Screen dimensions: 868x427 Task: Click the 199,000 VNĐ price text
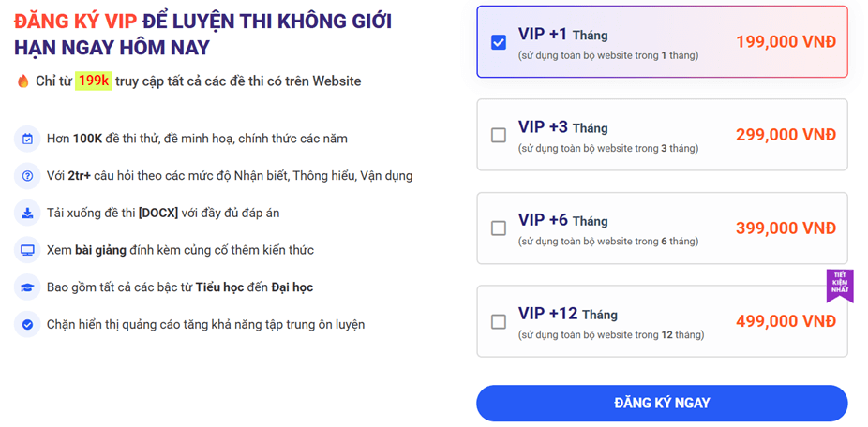coord(786,42)
